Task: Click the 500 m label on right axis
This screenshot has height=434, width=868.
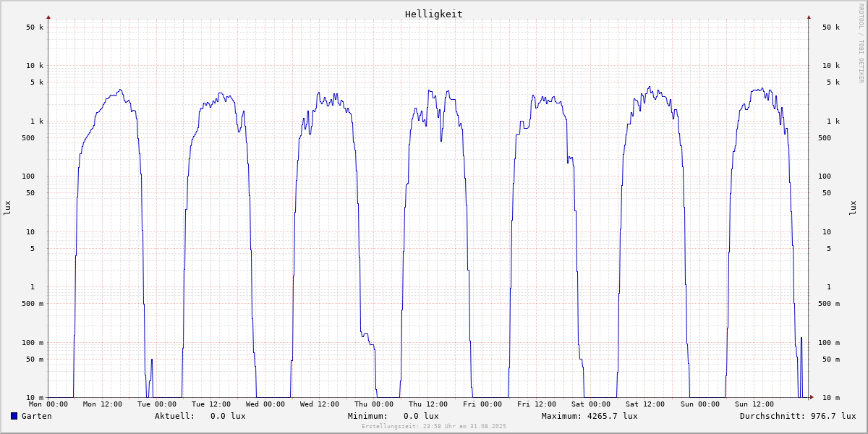Action: 830,304
